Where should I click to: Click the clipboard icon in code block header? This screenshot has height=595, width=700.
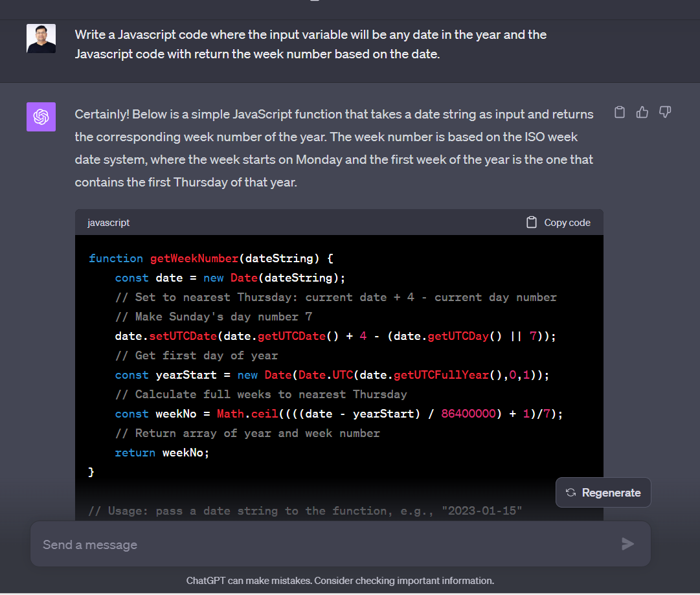[531, 222]
